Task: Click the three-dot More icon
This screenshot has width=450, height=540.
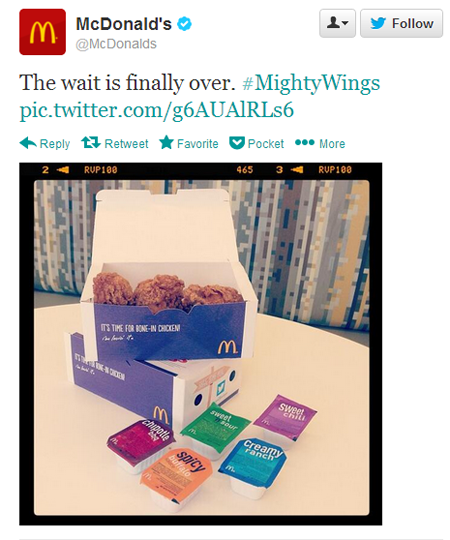Action: (305, 142)
